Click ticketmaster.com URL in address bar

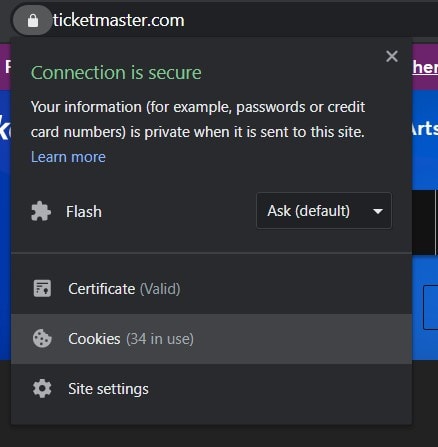[119, 20]
